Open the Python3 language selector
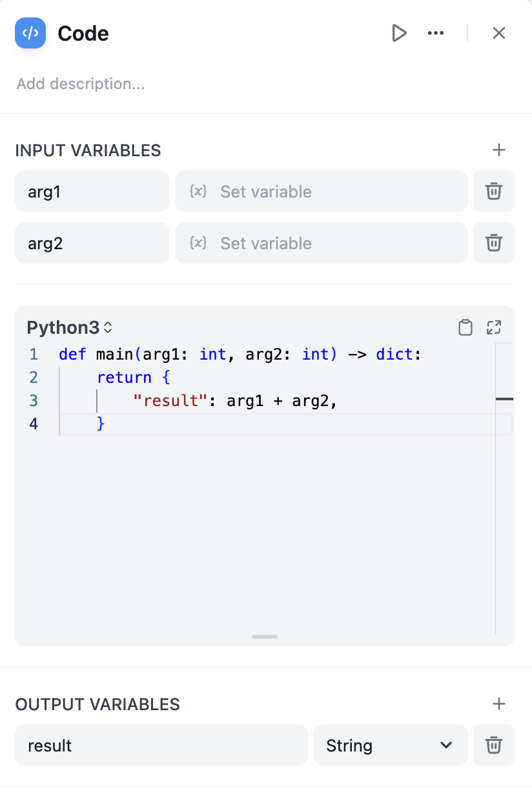 69,327
